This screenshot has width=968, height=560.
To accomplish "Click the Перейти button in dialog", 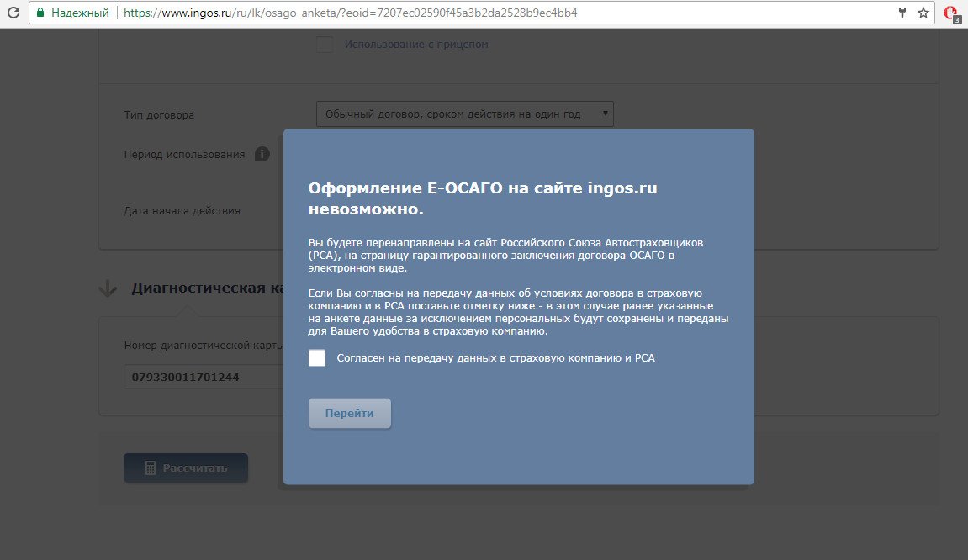I will tap(349, 413).
